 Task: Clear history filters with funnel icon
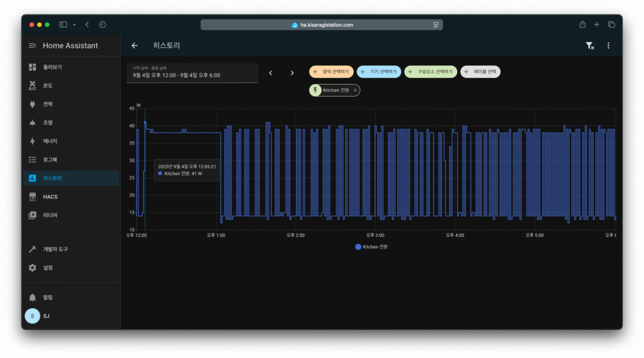(x=589, y=46)
